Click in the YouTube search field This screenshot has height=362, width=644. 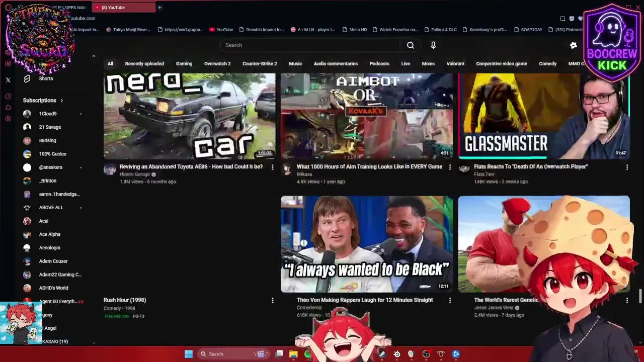click(310, 45)
